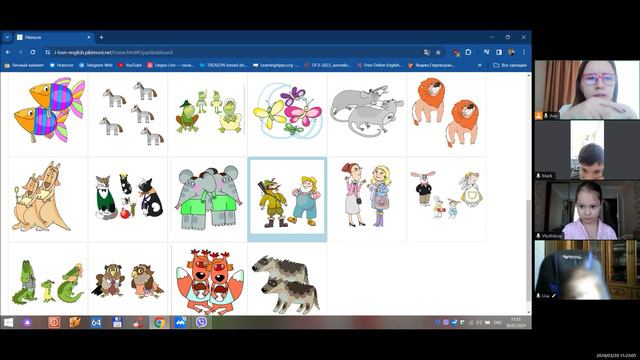Open the Яндекс Переводчик bookmark
This screenshot has width=640, height=360.
(431, 65)
